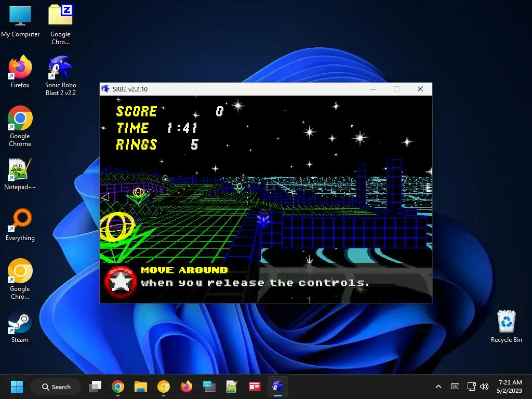Screen dimensions: 532x399
Task: Click the large yellow wireframe ring
Action: (117, 227)
